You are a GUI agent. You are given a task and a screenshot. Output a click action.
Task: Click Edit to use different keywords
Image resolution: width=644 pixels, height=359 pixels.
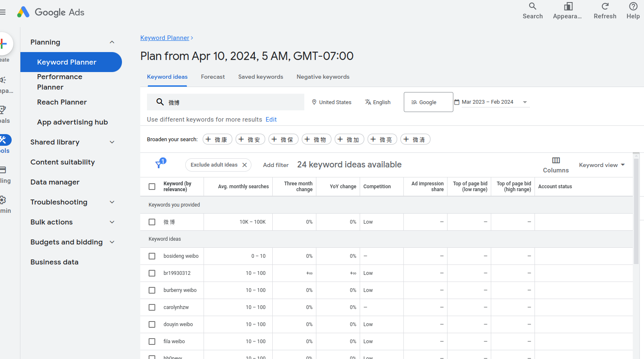[271, 120]
